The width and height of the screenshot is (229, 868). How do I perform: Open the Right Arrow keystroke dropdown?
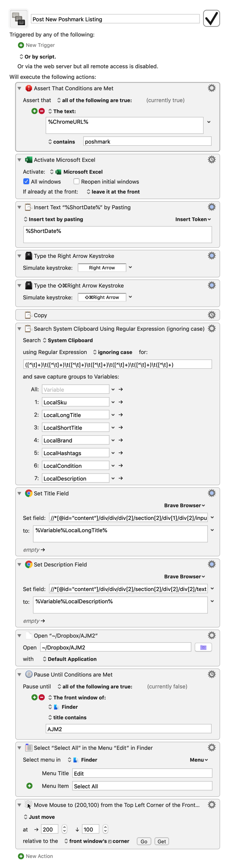(131, 268)
